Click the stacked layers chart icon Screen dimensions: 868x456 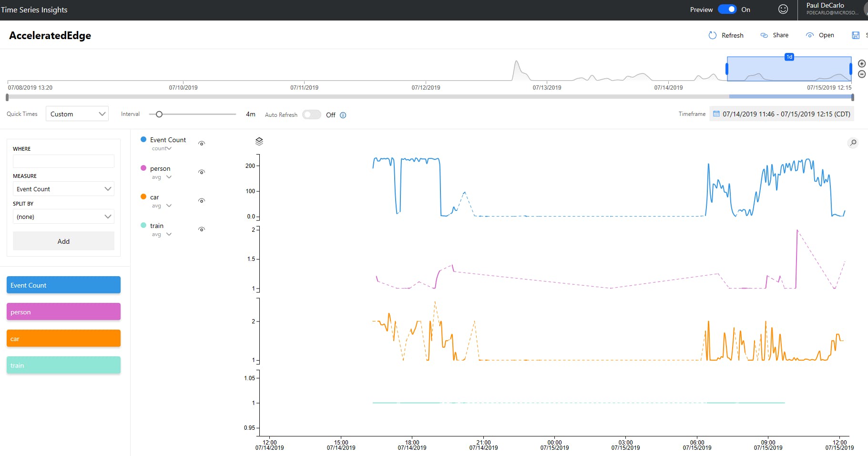pyautogui.click(x=259, y=141)
